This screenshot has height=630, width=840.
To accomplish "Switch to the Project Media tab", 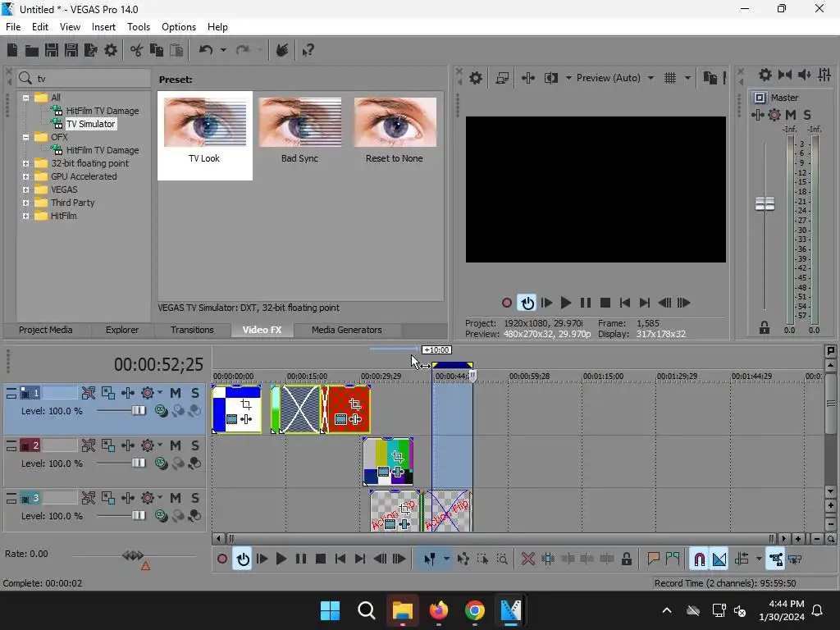I will click(46, 330).
